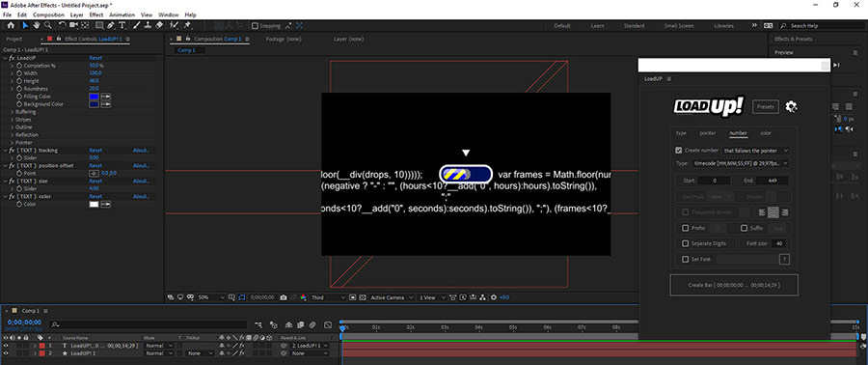This screenshot has height=365, width=868.
Task: Click About for the tracking effect
Action: click(141, 150)
